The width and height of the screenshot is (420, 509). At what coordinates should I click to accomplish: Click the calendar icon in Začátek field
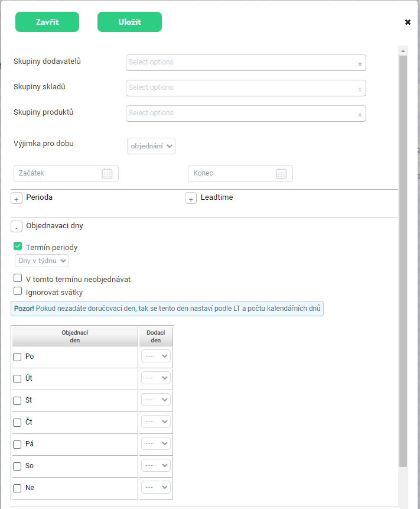click(107, 173)
